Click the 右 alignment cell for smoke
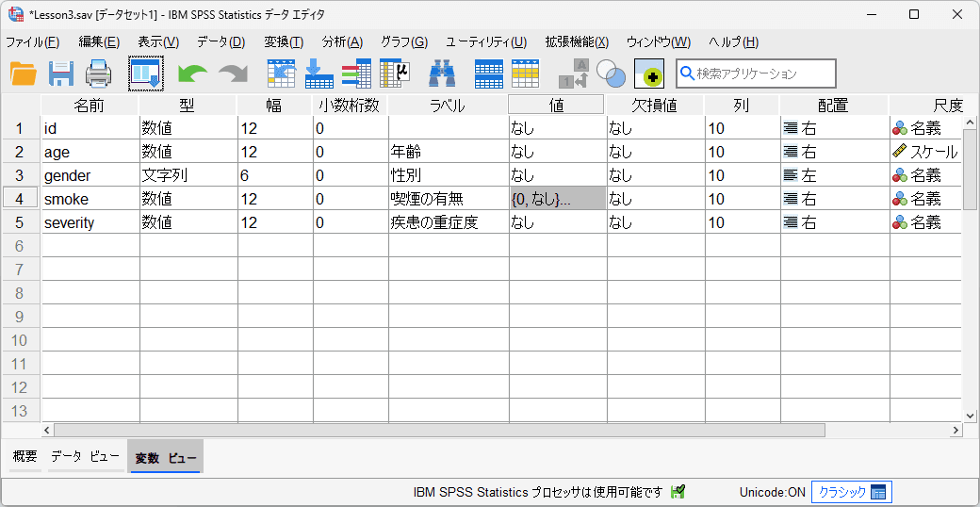 [835, 199]
